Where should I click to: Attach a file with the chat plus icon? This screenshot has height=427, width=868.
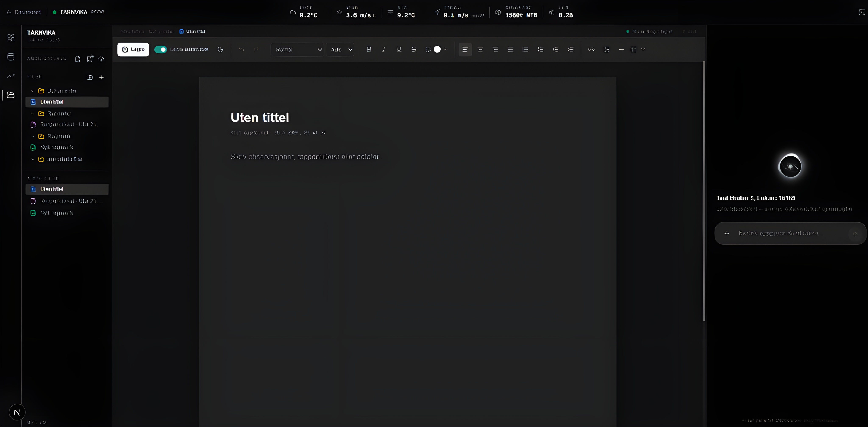pos(727,233)
